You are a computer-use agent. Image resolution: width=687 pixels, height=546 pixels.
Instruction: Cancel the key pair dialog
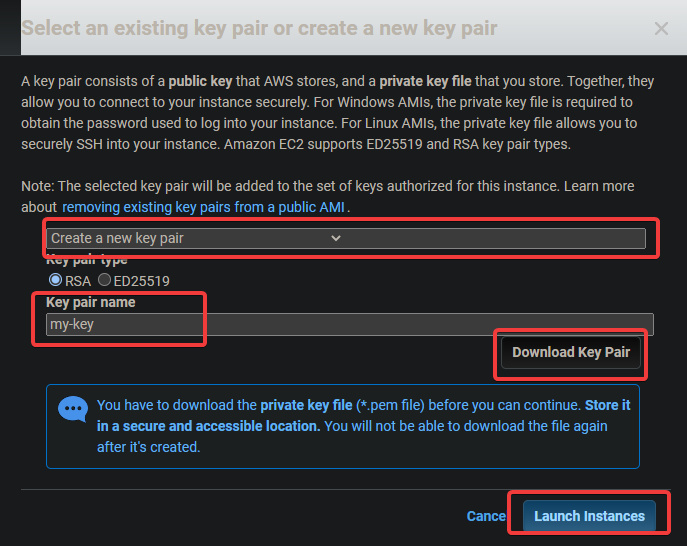point(486,516)
